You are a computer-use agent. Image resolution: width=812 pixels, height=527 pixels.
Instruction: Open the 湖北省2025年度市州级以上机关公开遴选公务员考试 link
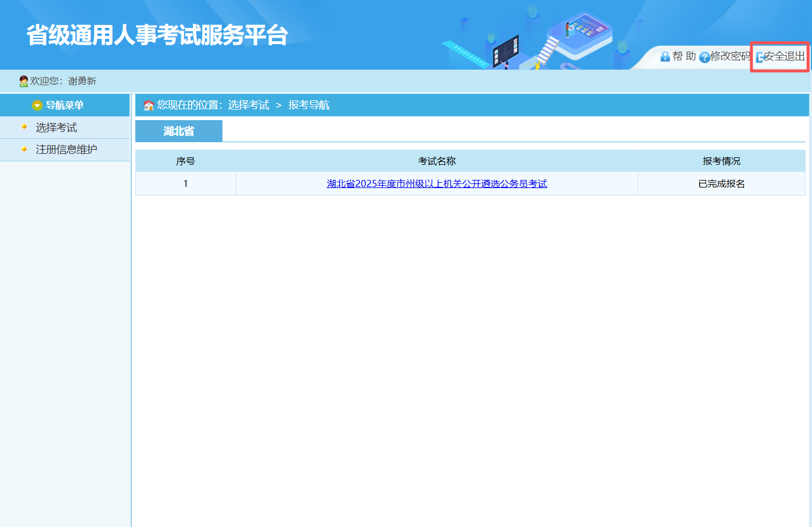437,184
